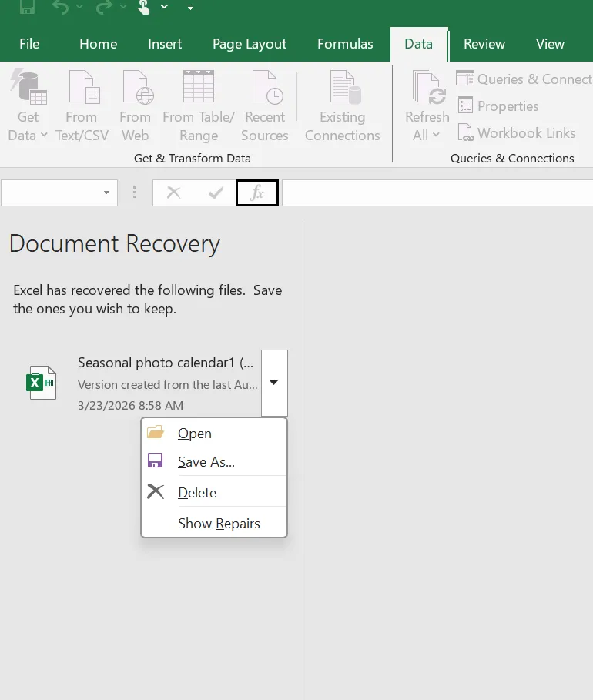Screen dimensions: 593x700
Task: Choose Save As... from the menu
Action: [214, 461]
